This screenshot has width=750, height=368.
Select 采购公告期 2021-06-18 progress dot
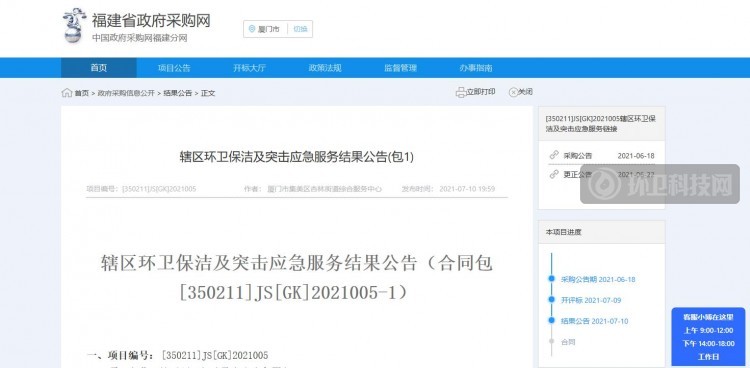point(551,279)
